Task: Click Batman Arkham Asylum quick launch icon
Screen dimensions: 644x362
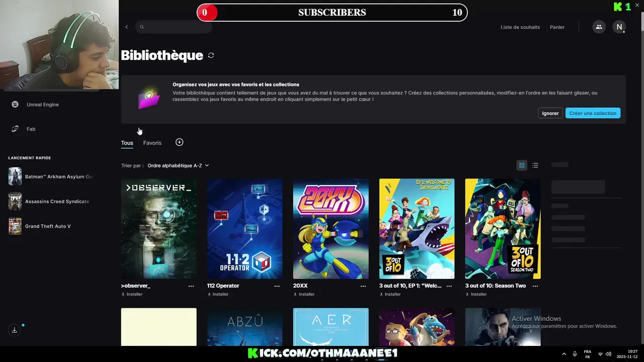Action: [x=15, y=176]
